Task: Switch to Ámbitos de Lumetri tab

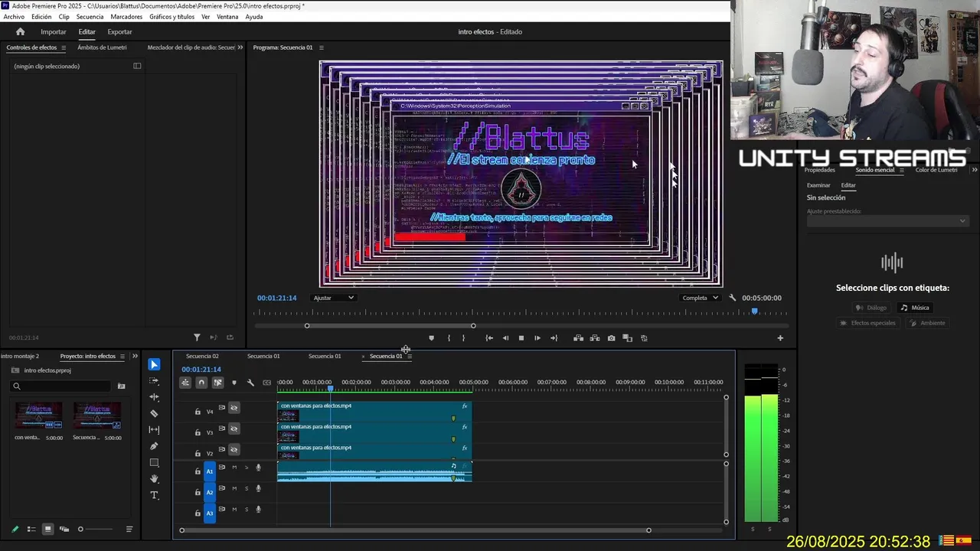Action: (102, 47)
